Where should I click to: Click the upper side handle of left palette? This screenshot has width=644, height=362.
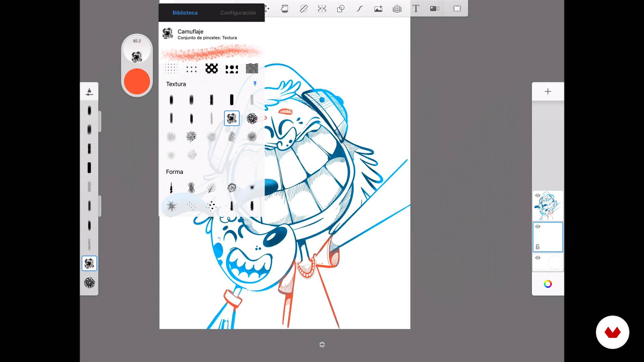[100, 121]
